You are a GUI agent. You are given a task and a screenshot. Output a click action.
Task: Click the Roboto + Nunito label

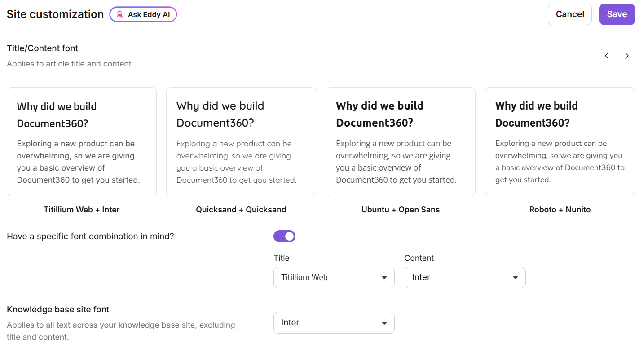coord(560,210)
